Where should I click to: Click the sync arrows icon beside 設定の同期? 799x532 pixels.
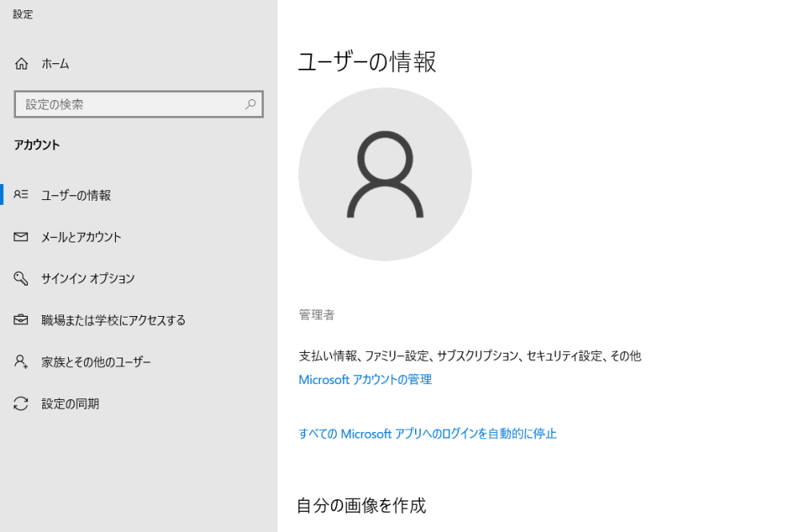22,404
